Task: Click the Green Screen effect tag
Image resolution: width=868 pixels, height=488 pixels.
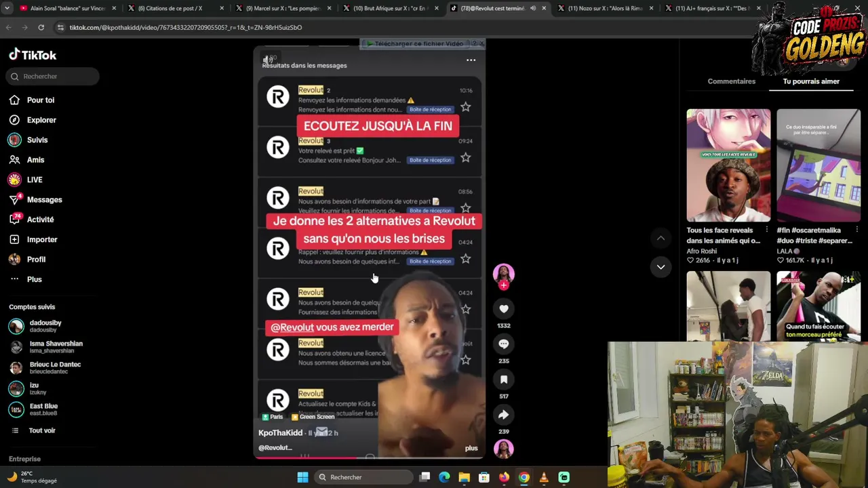Action: point(313,417)
